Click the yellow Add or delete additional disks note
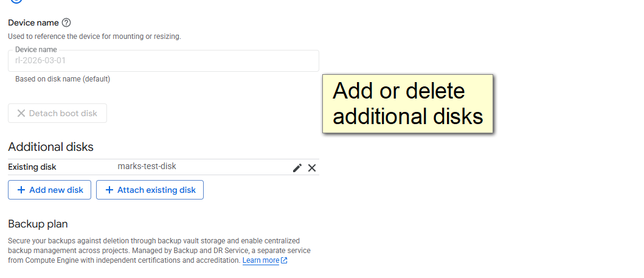The width and height of the screenshot is (644, 278). pos(407,103)
